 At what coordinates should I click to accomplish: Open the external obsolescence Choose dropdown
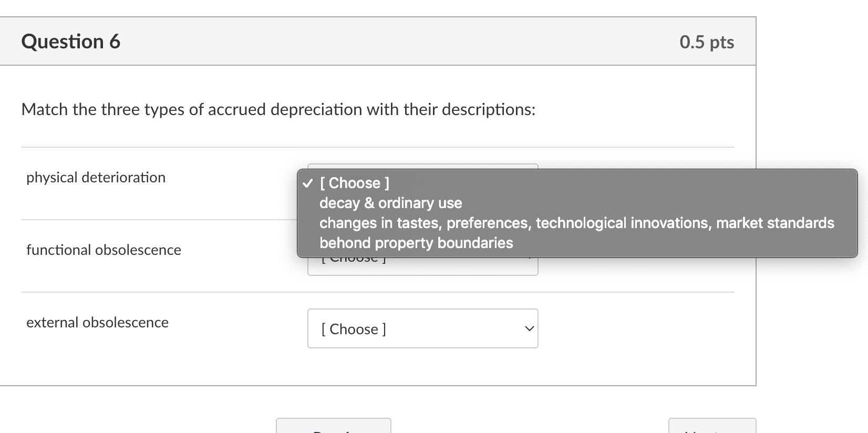point(422,328)
